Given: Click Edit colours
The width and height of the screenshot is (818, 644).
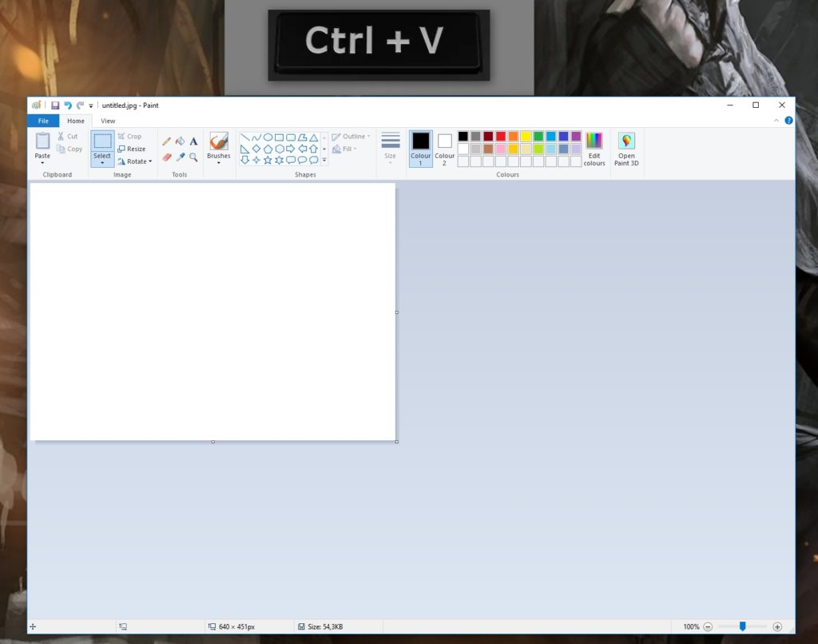Looking at the screenshot, I should pos(594,149).
